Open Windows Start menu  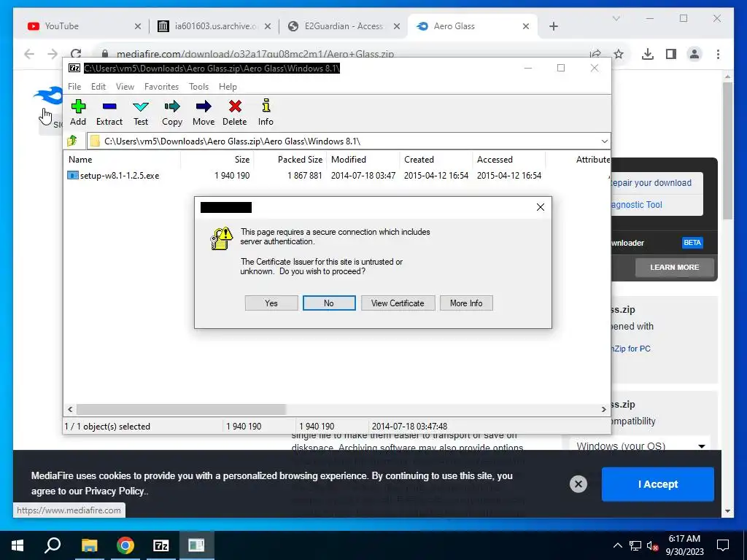[18, 545]
